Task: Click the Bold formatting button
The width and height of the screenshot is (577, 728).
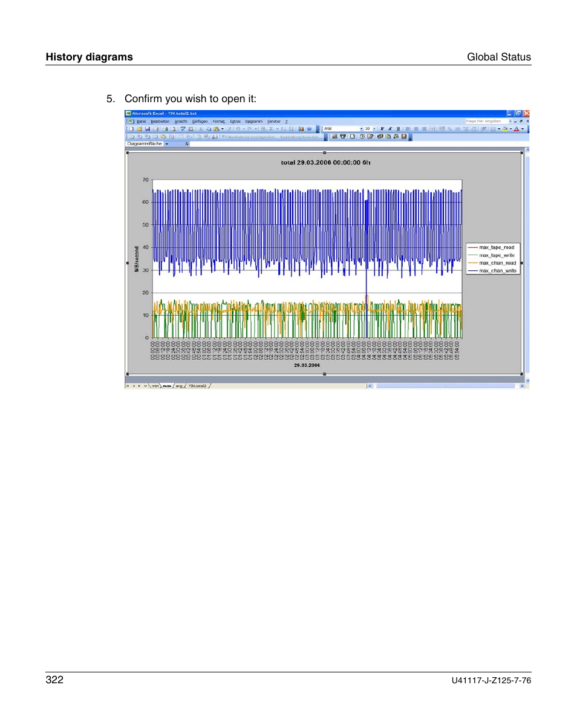Action: point(382,129)
